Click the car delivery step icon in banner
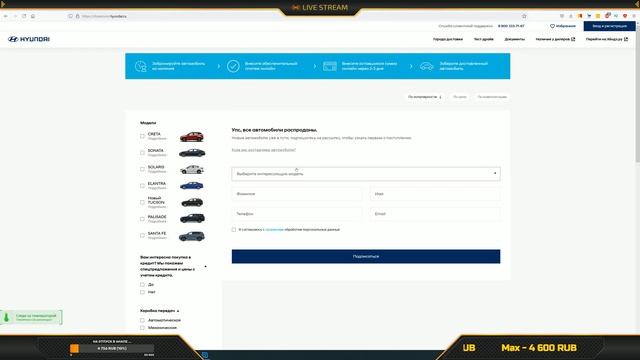 coord(427,66)
